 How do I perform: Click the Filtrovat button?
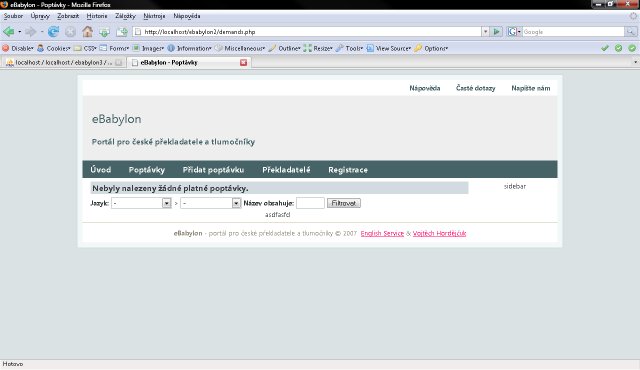pos(344,203)
